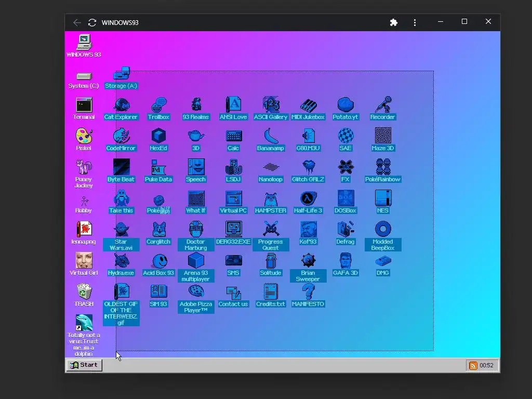Open the G80.M3U playlist icon
The width and height of the screenshot is (532, 399).
tap(308, 136)
